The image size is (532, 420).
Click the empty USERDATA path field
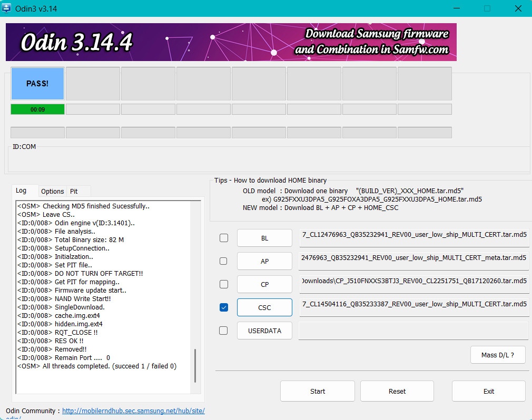pyautogui.click(x=414, y=329)
